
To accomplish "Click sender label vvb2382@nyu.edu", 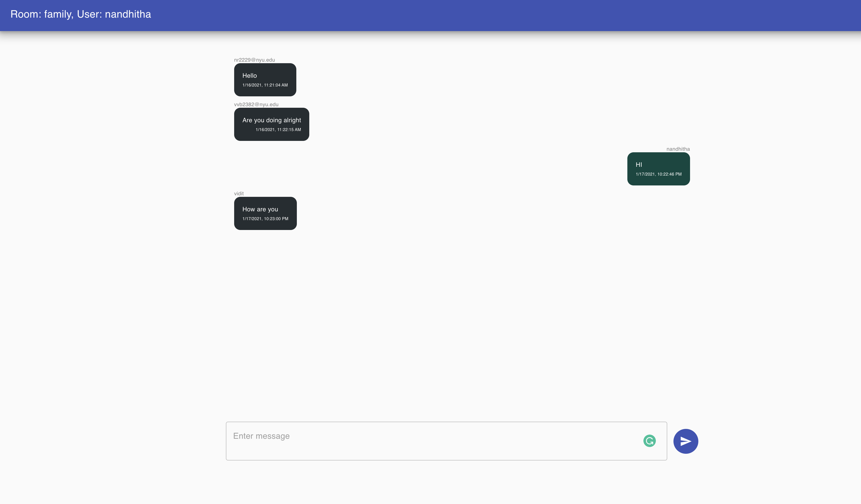I will point(256,105).
